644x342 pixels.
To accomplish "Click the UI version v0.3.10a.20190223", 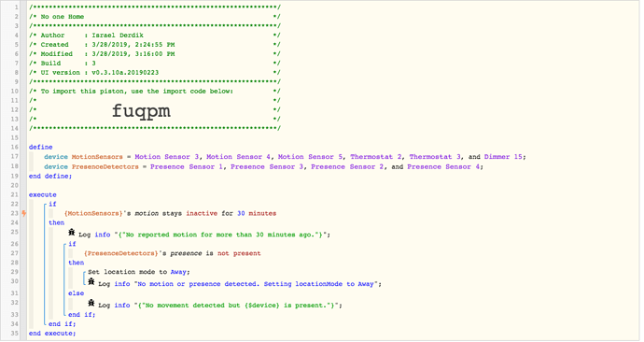I will (x=125, y=72).
